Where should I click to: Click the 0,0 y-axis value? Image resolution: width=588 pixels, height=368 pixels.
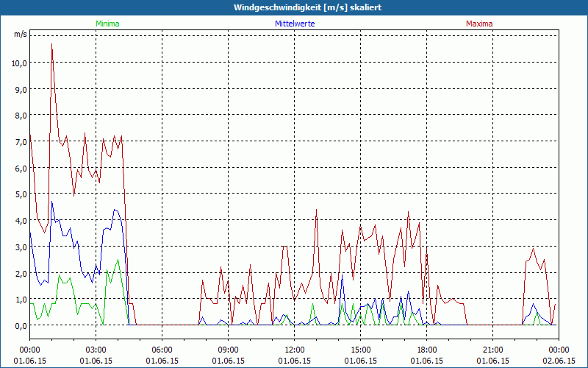click(x=21, y=326)
